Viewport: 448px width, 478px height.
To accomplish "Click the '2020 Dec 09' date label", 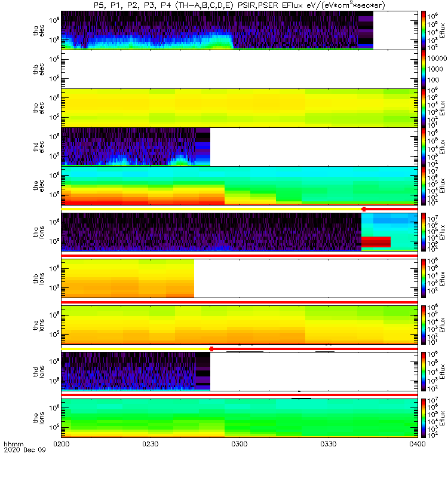I will click(x=24, y=450).
